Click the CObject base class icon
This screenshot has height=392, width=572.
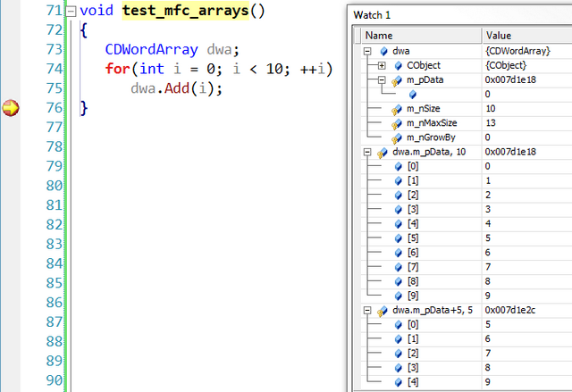(x=398, y=65)
